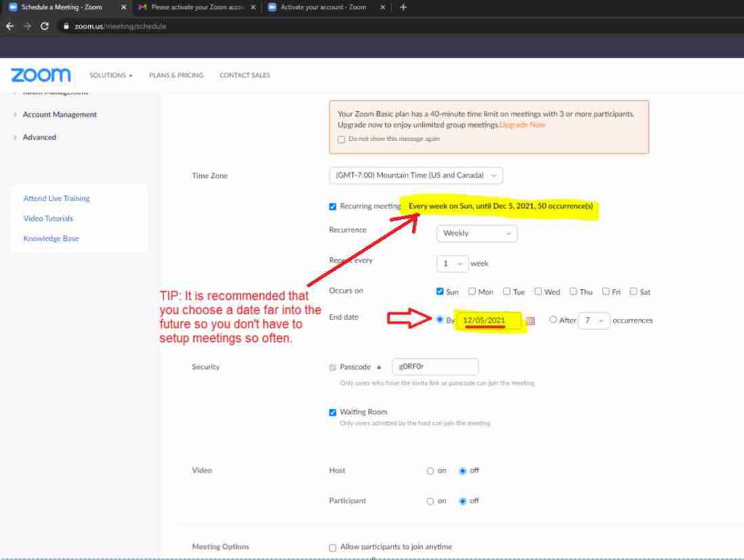Open the calendar picker next to end date
744x560 pixels.
[530, 320]
